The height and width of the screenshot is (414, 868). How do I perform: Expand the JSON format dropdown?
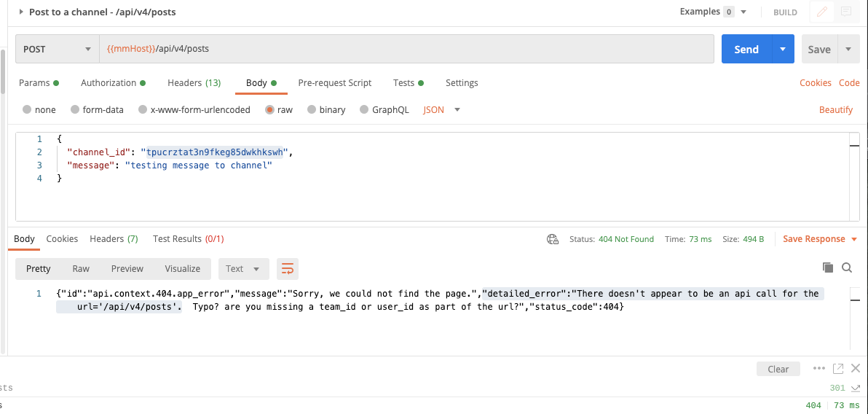point(442,110)
